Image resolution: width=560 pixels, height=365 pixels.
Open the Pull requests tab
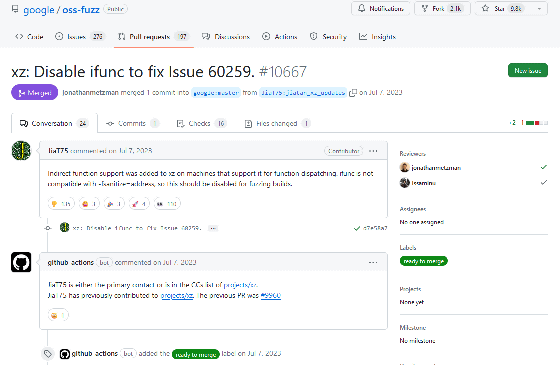(x=154, y=36)
